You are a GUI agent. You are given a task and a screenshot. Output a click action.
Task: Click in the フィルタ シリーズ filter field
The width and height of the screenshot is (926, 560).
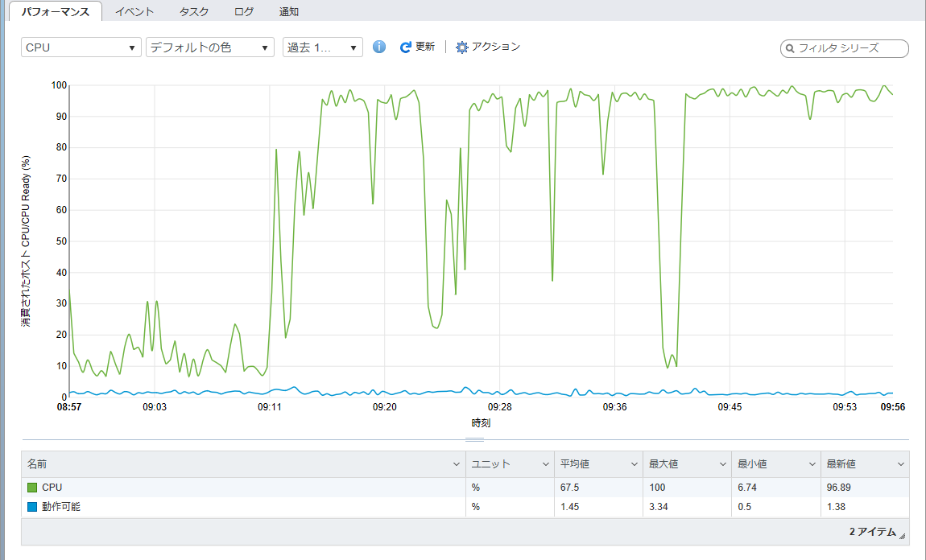coord(850,49)
